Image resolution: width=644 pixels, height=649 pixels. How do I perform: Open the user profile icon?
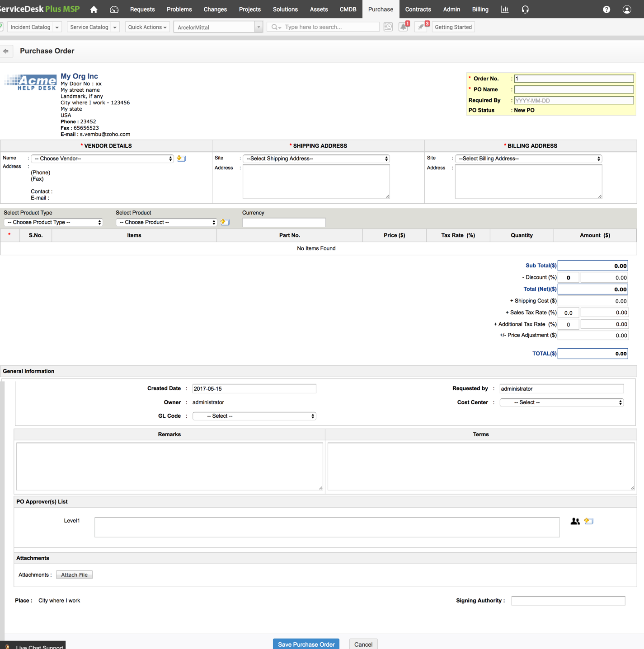[627, 9]
